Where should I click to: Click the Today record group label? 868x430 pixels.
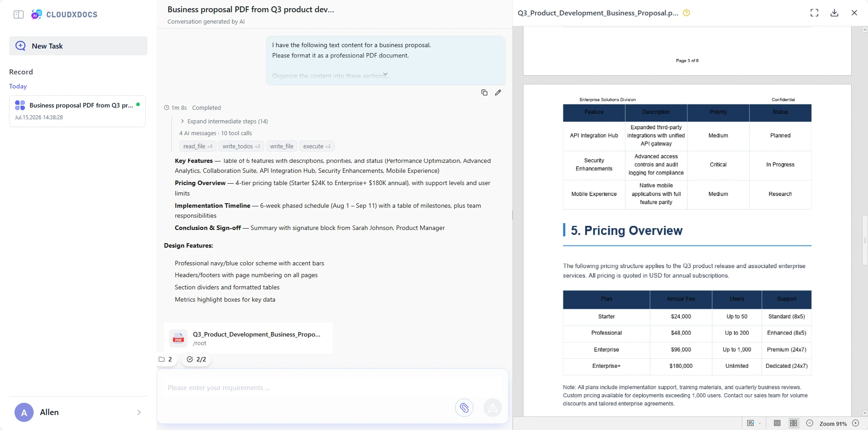(18, 86)
